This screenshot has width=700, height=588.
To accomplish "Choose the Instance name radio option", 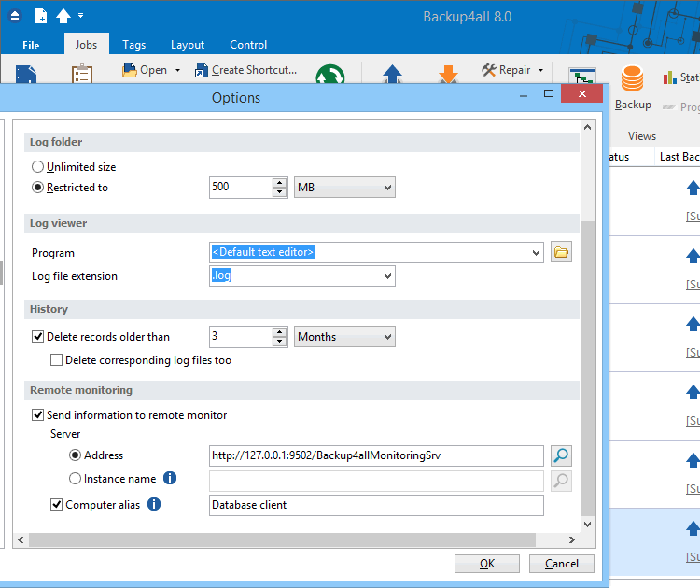I will pos(76,479).
